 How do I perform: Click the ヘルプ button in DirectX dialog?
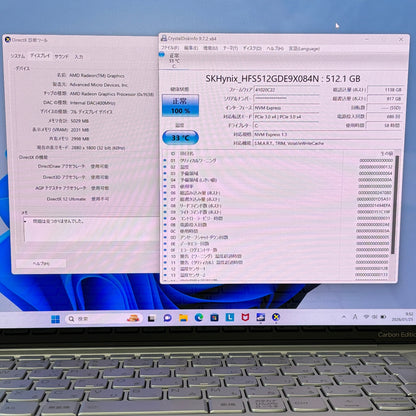click(41, 263)
